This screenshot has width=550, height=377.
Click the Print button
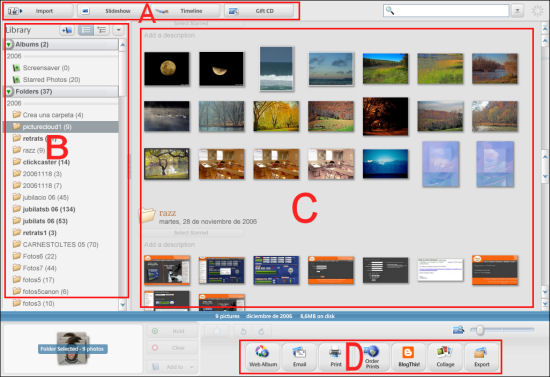pos(336,357)
